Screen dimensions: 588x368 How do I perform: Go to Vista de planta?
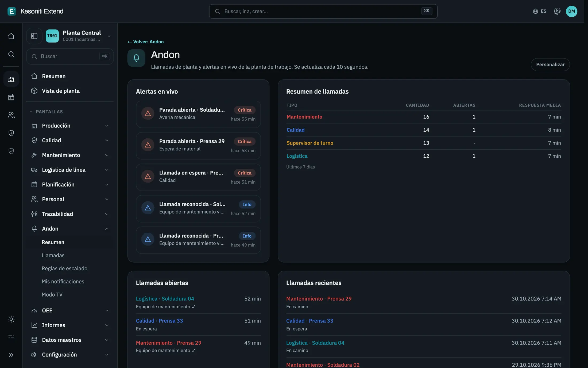[x=70, y=91]
